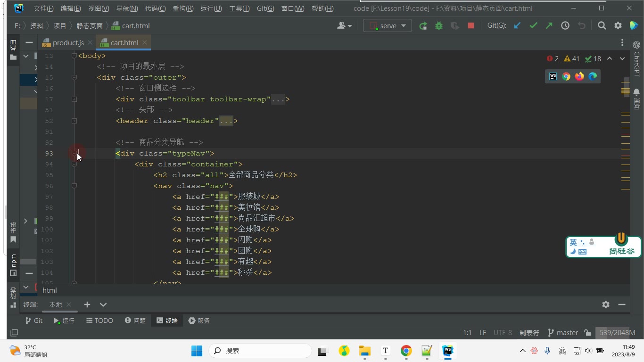Expand the serve run configuration dropdown

(x=388, y=26)
